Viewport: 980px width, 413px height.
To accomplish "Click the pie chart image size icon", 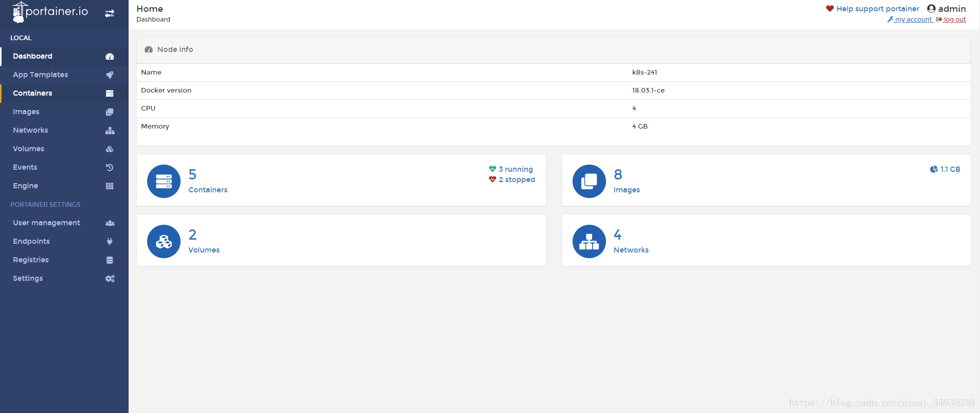I will [934, 169].
